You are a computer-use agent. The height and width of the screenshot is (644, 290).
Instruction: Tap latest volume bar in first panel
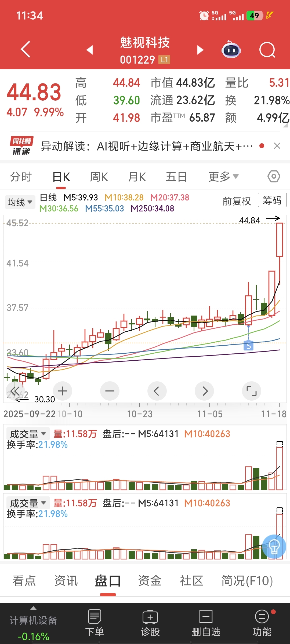[280, 469]
